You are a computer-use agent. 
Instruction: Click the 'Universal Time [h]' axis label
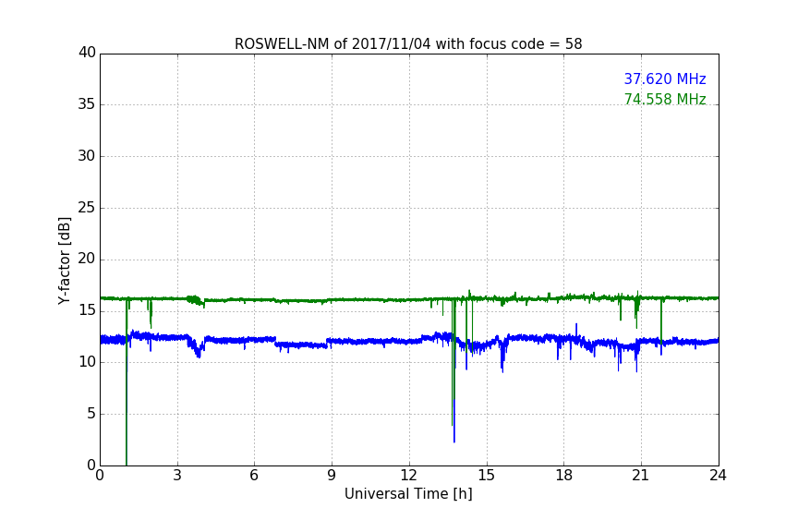(408, 494)
